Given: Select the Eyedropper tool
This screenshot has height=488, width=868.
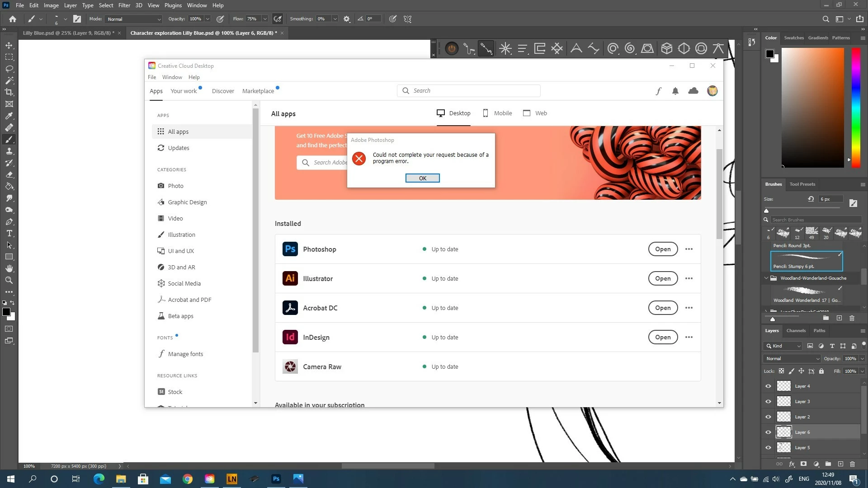Looking at the screenshot, I should (x=9, y=116).
